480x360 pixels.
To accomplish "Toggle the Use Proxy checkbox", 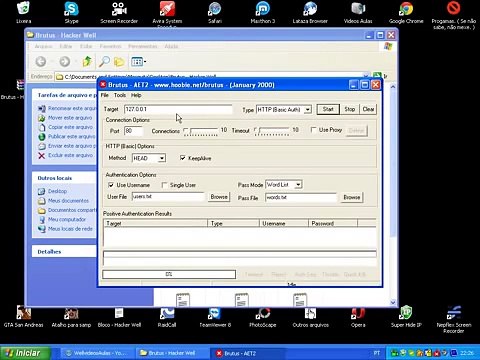I will click(313, 130).
